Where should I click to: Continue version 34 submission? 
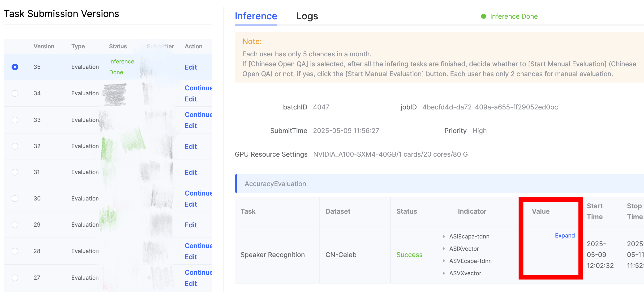(198, 88)
